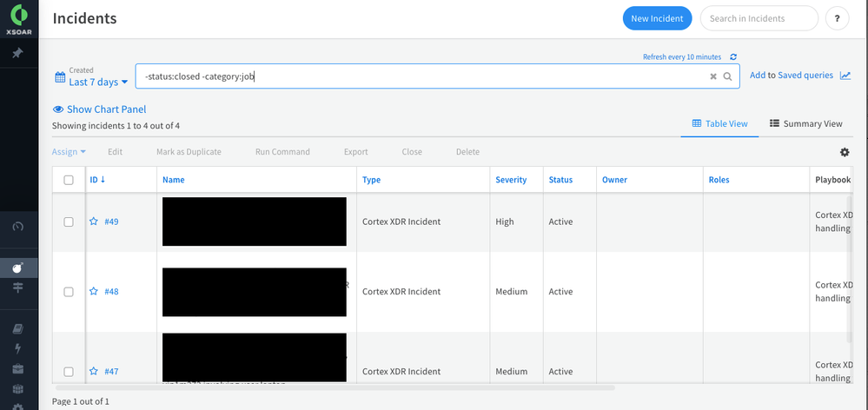Image resolution: width=868 pixels, height=410 pixels.
Task: Clear the search query with X icon
Action: [x=713, y=76]
